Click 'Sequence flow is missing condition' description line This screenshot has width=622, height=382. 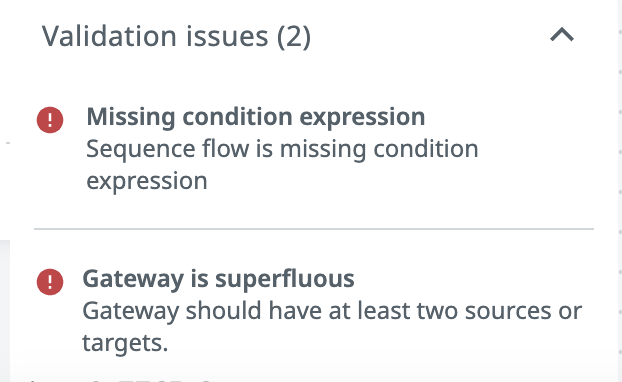point(282,149)
